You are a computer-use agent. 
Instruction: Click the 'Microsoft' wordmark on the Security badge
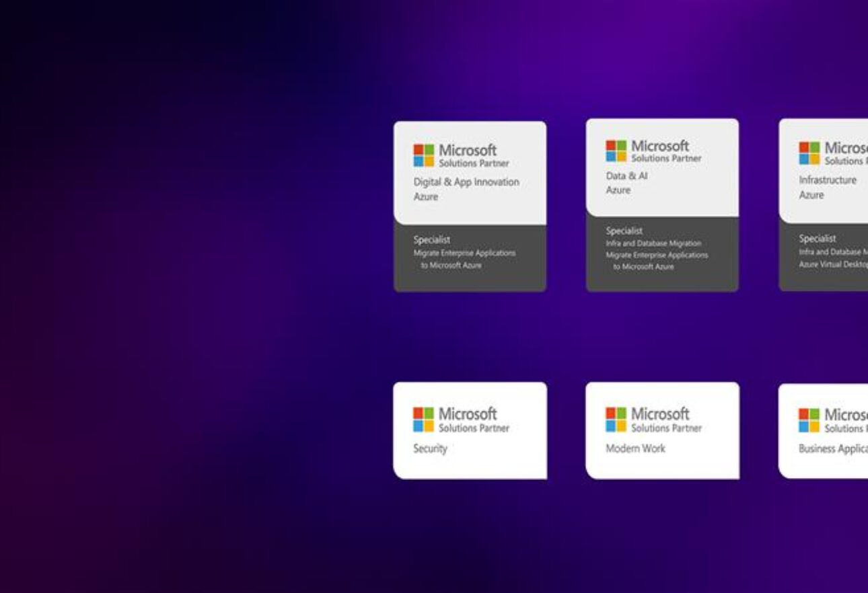468,413
